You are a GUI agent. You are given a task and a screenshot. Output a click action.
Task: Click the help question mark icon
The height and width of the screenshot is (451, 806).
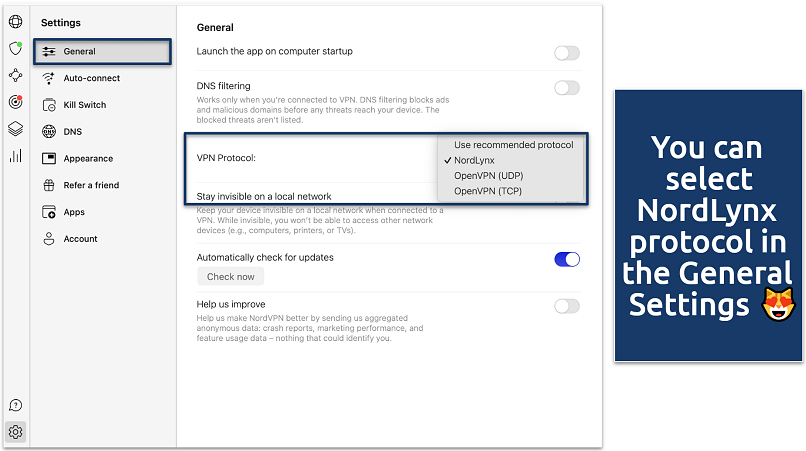pyautogui.click(x=15, y=405)
